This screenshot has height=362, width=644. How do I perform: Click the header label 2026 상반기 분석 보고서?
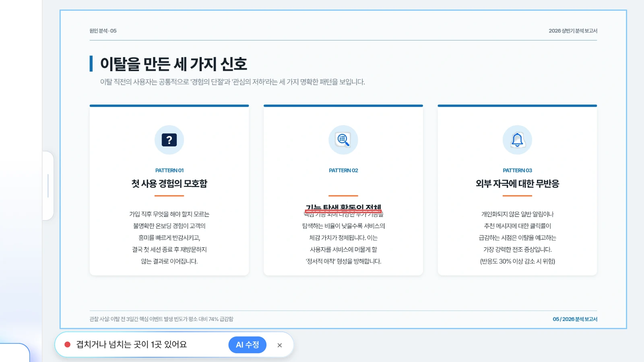pos(573,31)
